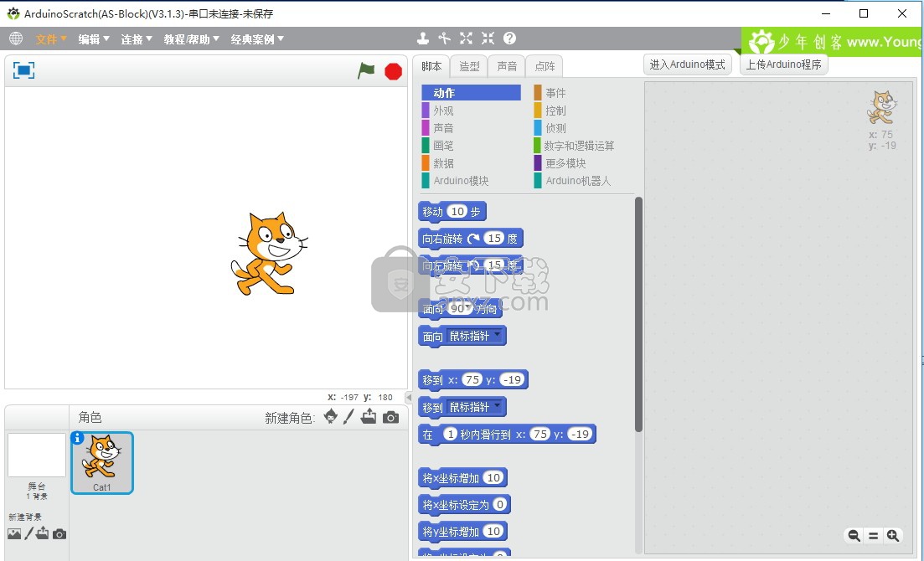Toggle stage full screen mode
Image resolution: width=924 pixels, height=561 pixels.
coord(23,70)
